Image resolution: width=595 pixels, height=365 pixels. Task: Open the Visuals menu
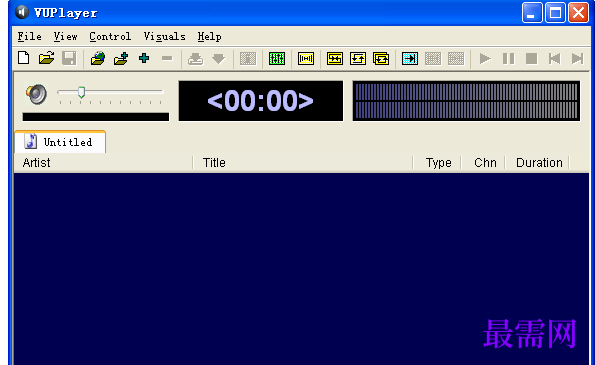click(164, 37)
